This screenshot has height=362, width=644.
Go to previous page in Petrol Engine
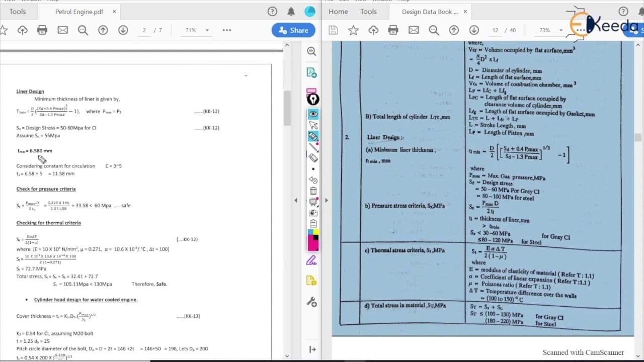(x=103, y=30)
